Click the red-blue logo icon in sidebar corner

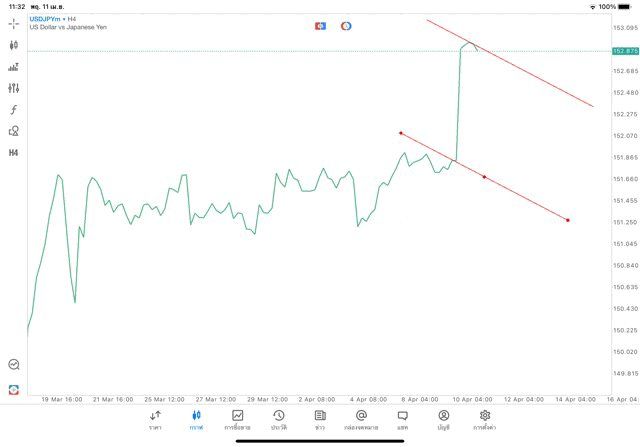click(14, 390)
